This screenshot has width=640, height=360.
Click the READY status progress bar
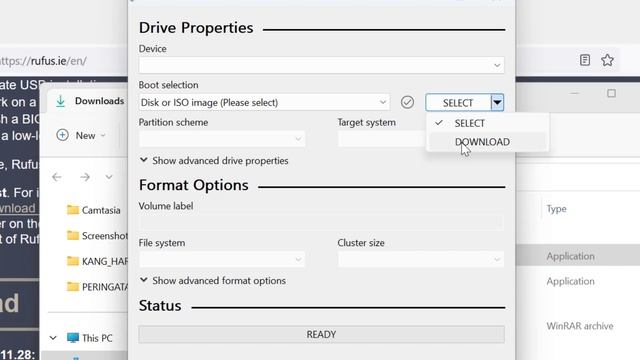(x=321, y=335)
